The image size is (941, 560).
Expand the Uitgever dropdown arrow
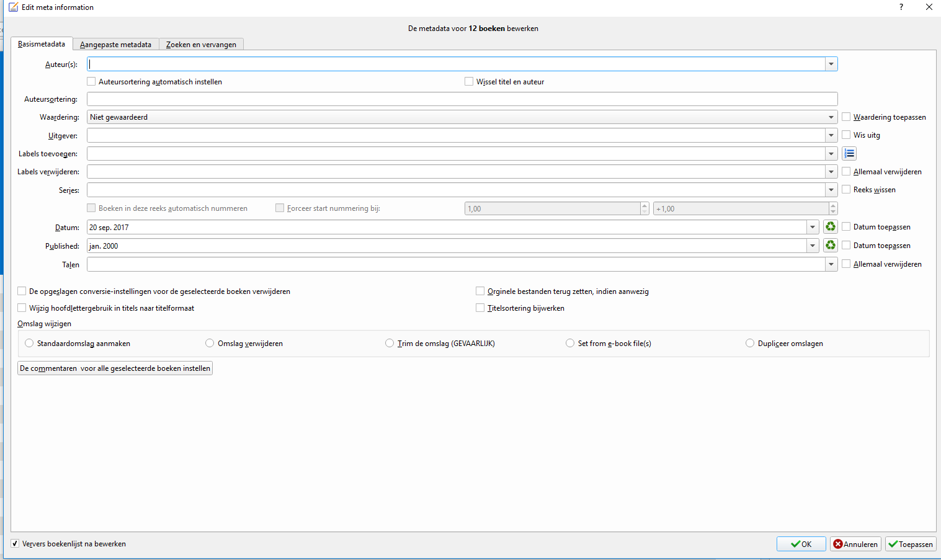coord(831,135)
